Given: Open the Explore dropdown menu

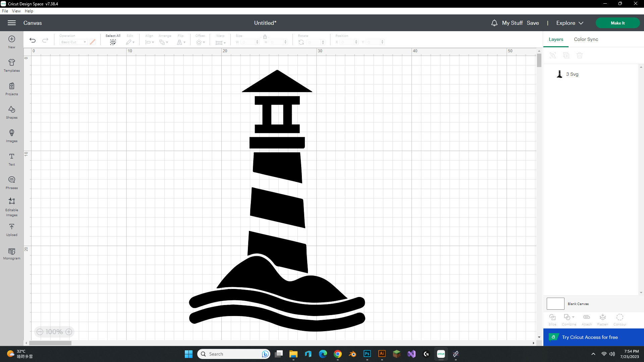Looking at the screenshot, I should point(569,23).
